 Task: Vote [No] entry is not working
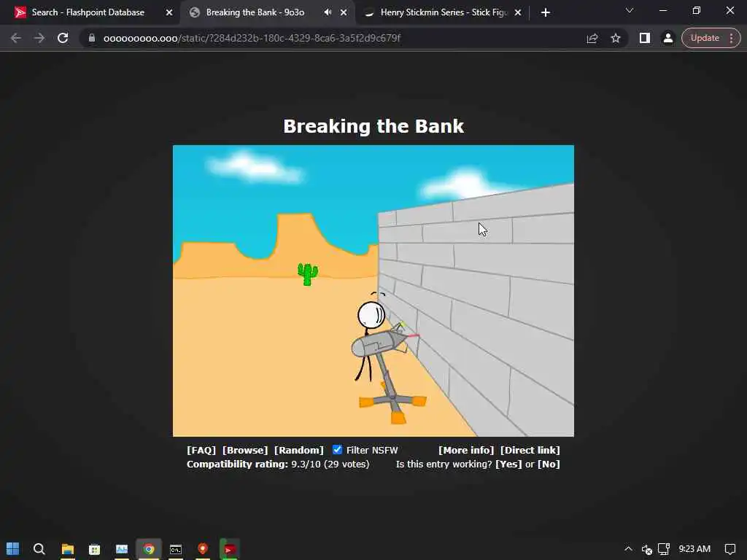tap(549, 464)
